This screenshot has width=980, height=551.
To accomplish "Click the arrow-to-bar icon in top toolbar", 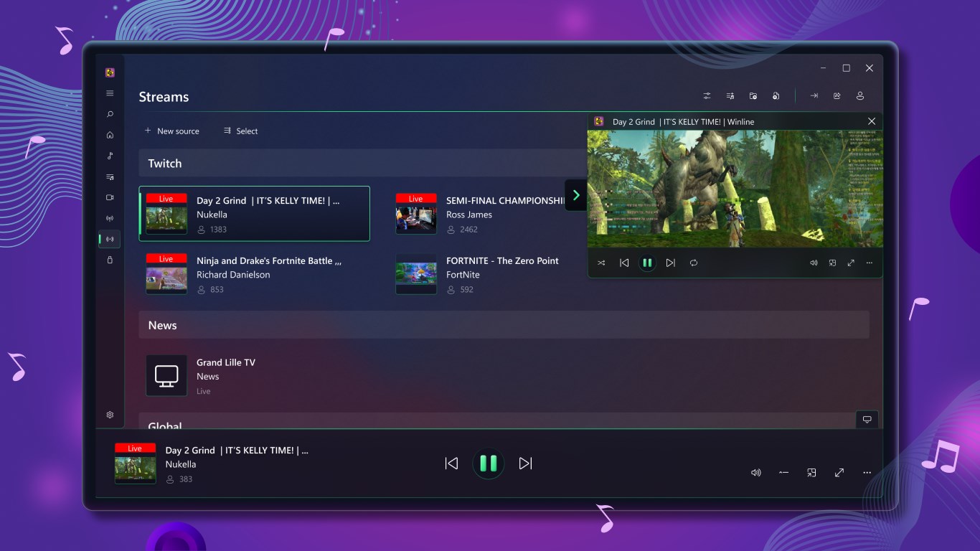I will (x=814, y=96).
